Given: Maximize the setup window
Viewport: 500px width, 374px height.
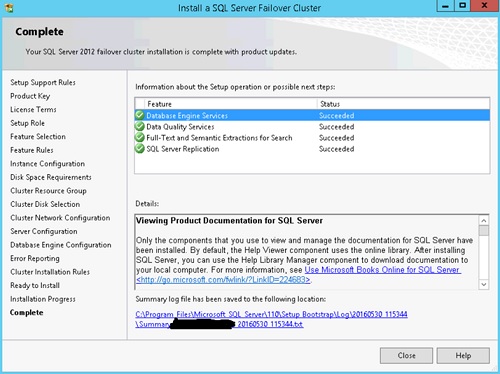Looking at the screenshot, I should point(462,6).
